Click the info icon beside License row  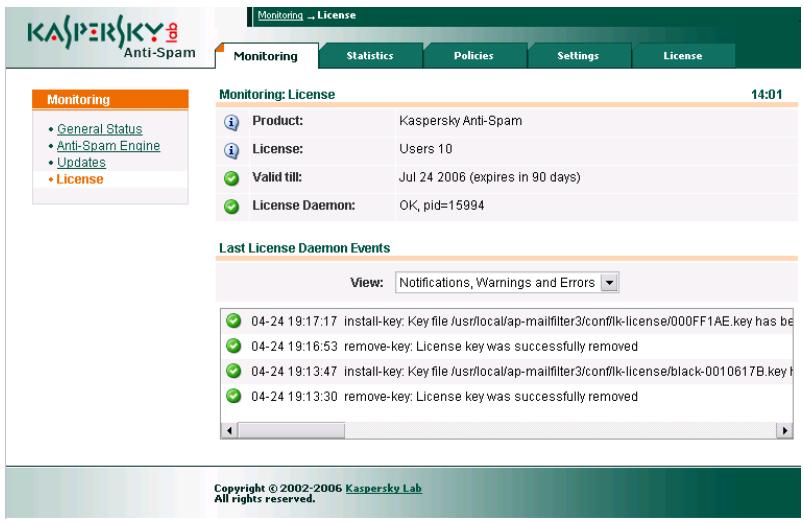[232, 151]
